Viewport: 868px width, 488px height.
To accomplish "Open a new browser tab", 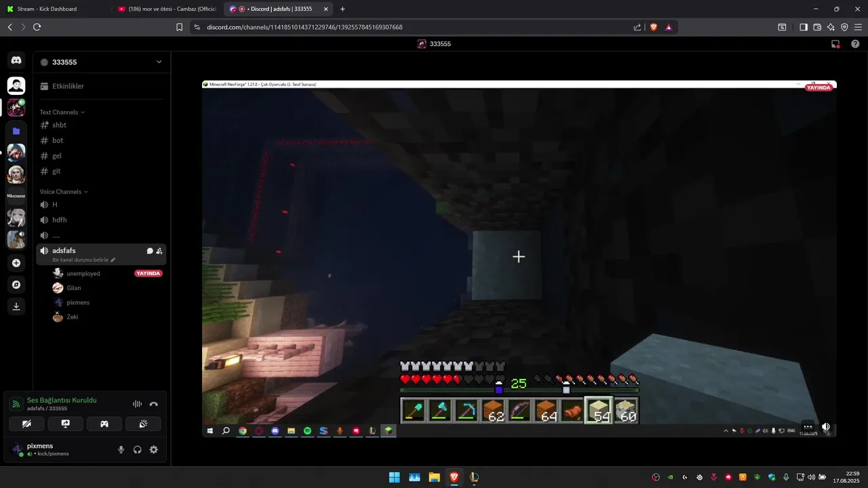I will (342, 9).
